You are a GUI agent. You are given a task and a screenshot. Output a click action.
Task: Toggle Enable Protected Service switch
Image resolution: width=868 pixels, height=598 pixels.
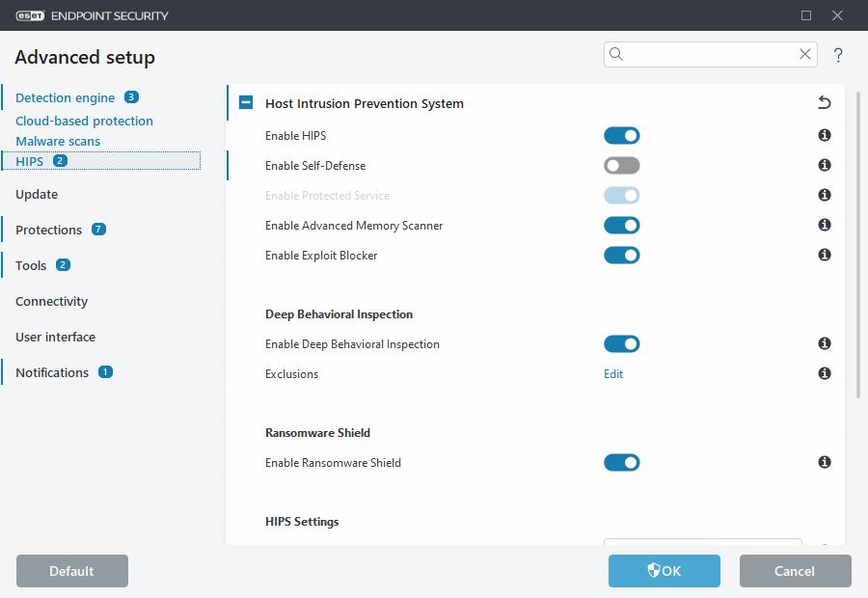click(622, 196)
